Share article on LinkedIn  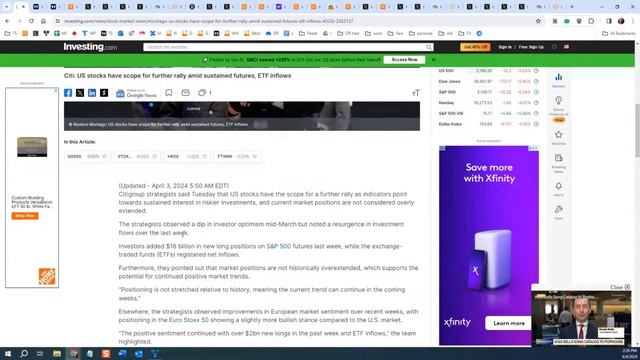(x=92, y=93)
